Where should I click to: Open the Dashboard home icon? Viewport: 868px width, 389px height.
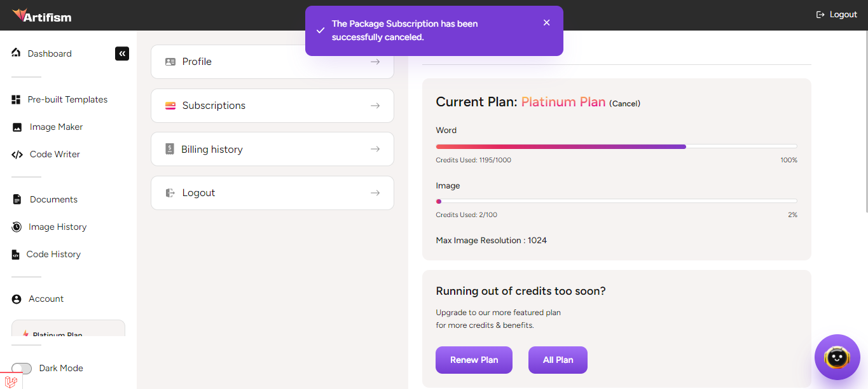[x=16, y=53]
